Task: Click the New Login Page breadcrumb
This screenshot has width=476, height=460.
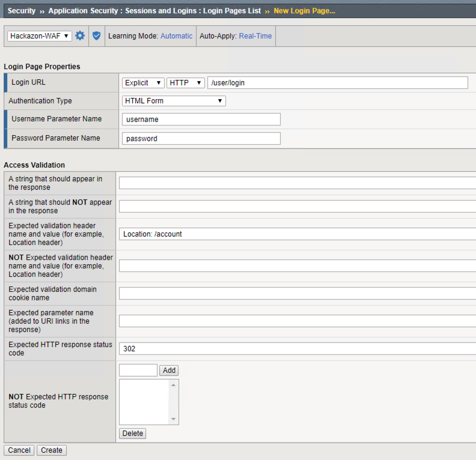Action: pyautogui.click(x=304, y=11)
